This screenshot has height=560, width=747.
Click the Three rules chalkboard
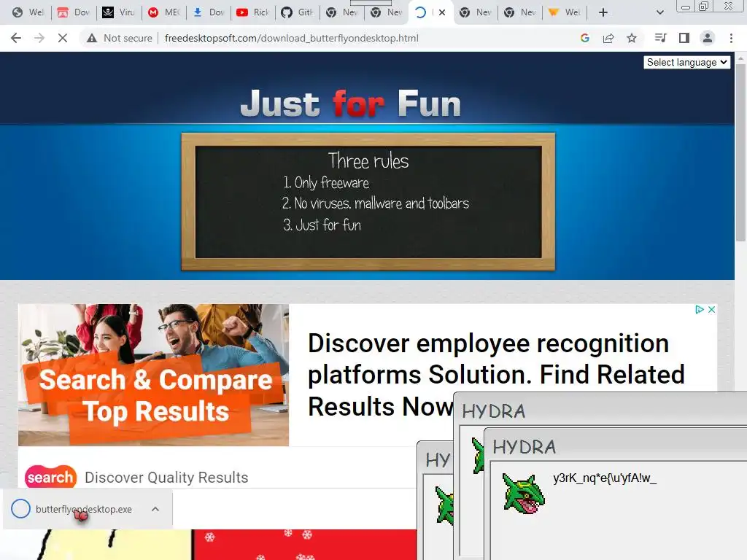[x=368, y=202]
